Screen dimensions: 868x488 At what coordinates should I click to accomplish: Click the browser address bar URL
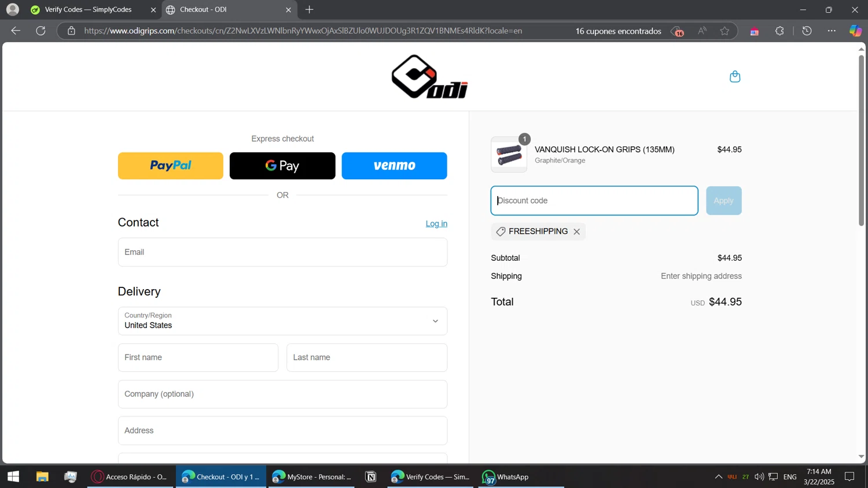[x=303, y=31]
